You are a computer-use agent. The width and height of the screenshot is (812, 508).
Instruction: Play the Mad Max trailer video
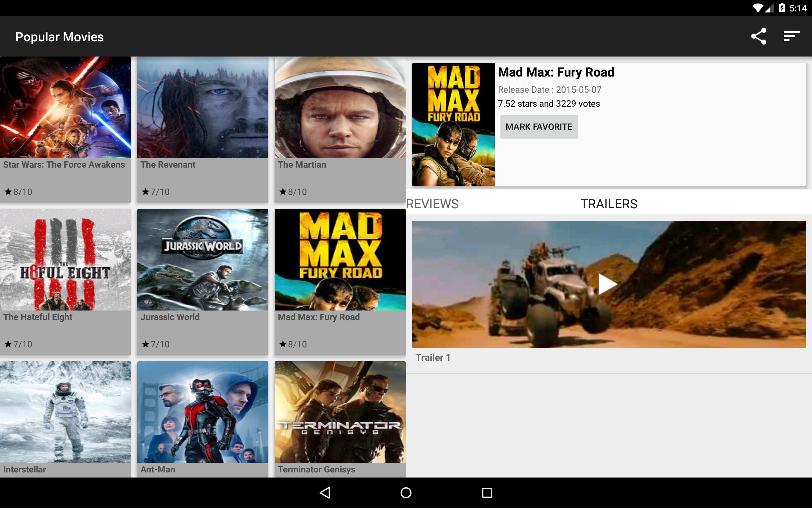609,284
